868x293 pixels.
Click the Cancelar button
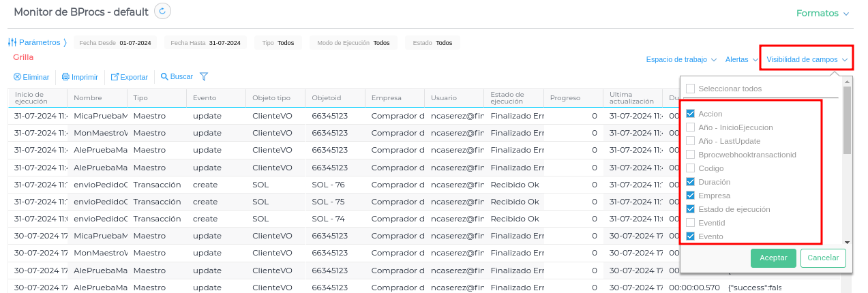click(x=823, y=258)
